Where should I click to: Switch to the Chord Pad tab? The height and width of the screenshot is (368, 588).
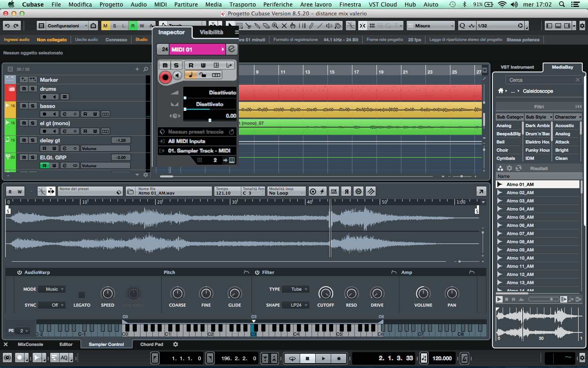click(151, 344)
